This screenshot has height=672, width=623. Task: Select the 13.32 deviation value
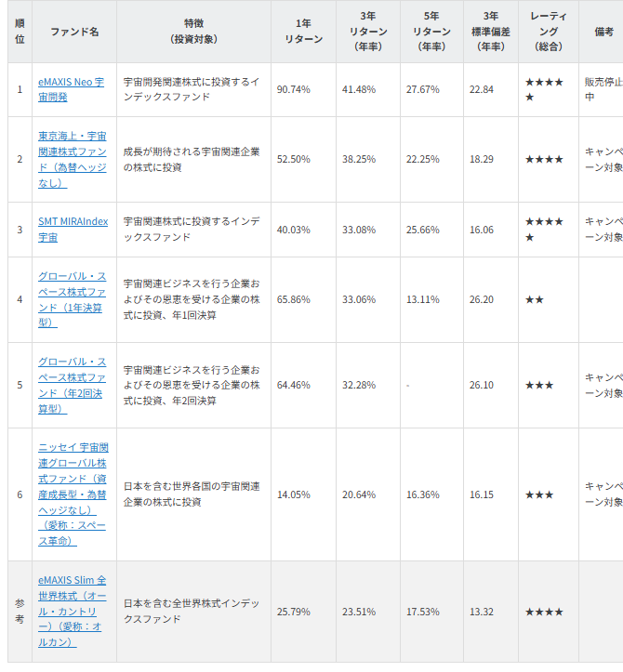(x=482, y=612)
